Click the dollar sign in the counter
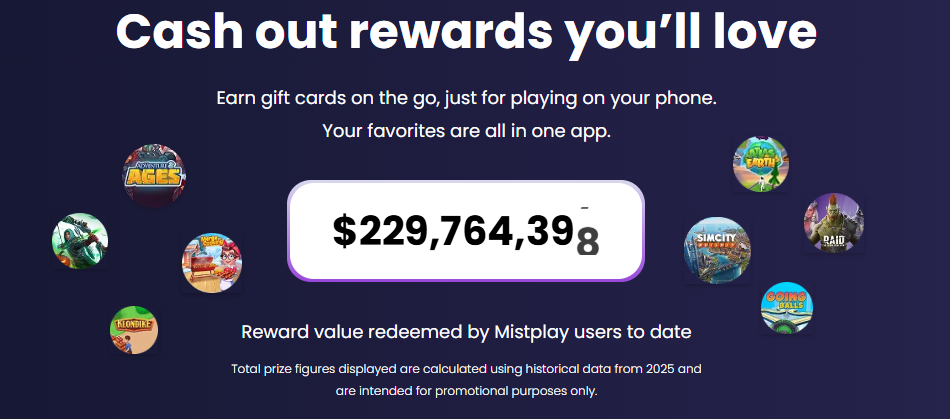Viewport: 950px width, 419px height. tap(344, 231)
